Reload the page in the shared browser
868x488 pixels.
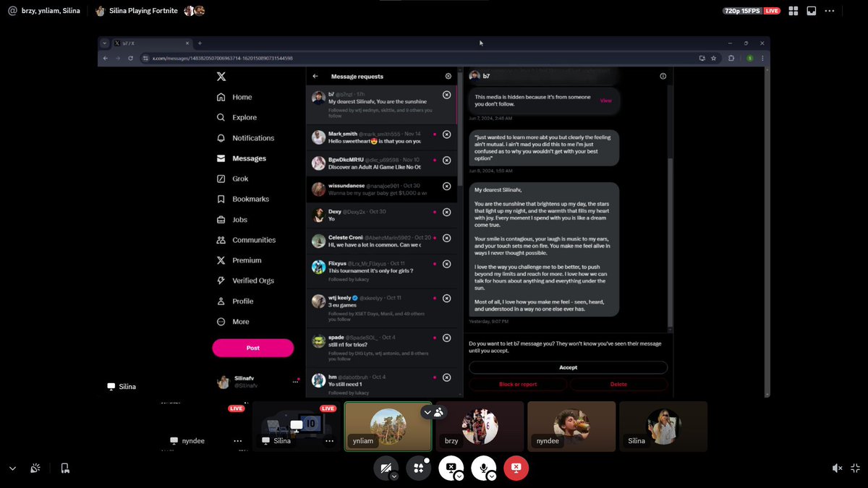(x=130, y=58)
